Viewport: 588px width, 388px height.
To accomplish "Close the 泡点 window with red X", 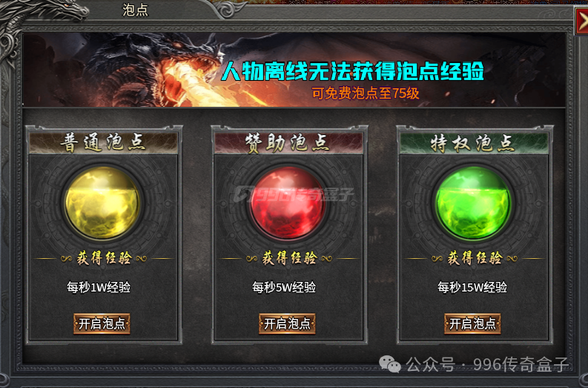I will click(x=581, y=22).
